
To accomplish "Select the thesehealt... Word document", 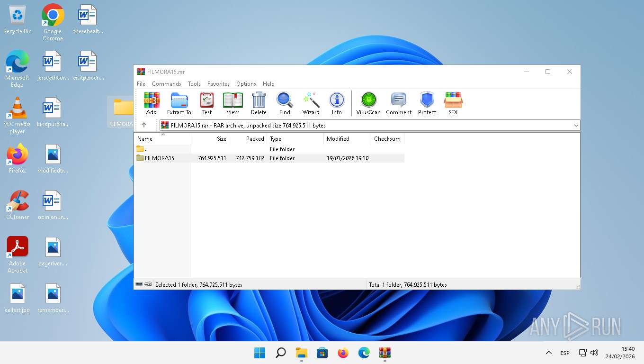I will (88, 20).
